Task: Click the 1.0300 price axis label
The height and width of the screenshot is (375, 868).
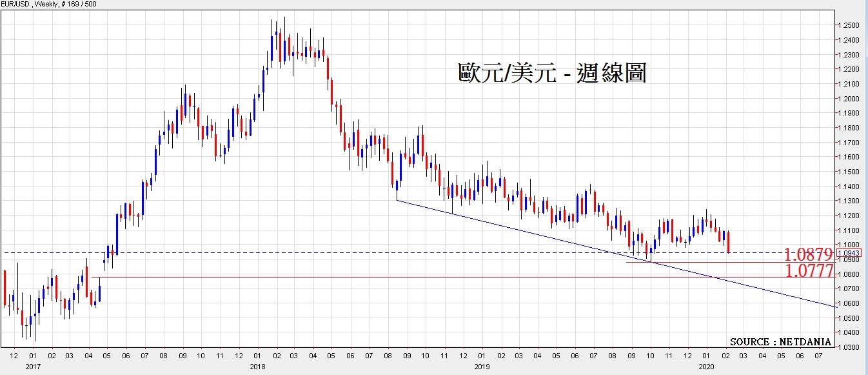Action: (849, 347)
